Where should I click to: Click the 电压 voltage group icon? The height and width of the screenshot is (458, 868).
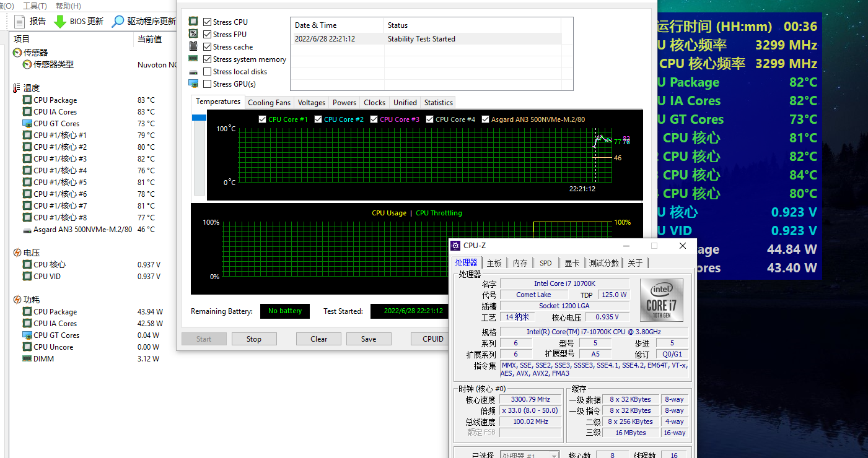coord(17,253)
